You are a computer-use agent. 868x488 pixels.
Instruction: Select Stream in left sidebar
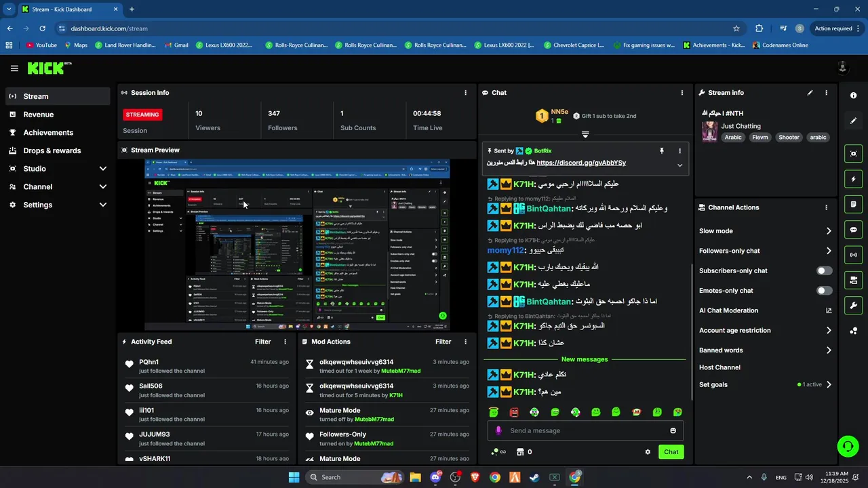(x=57, y=96)
